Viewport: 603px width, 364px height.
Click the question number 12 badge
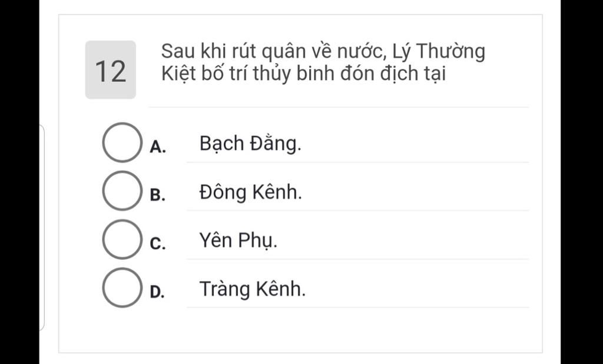pos(111,70)
